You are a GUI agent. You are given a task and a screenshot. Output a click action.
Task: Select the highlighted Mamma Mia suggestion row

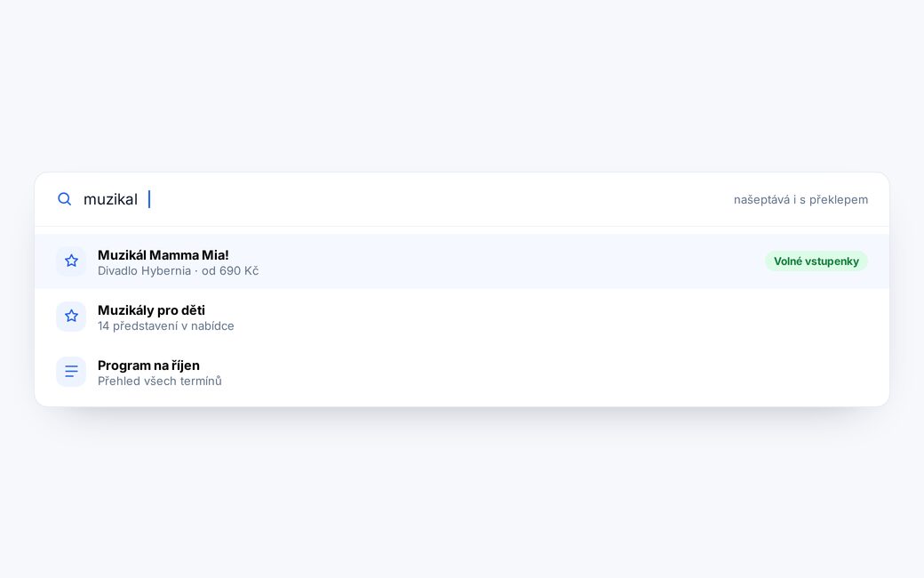pyautogui.click(x=462, y=261)
